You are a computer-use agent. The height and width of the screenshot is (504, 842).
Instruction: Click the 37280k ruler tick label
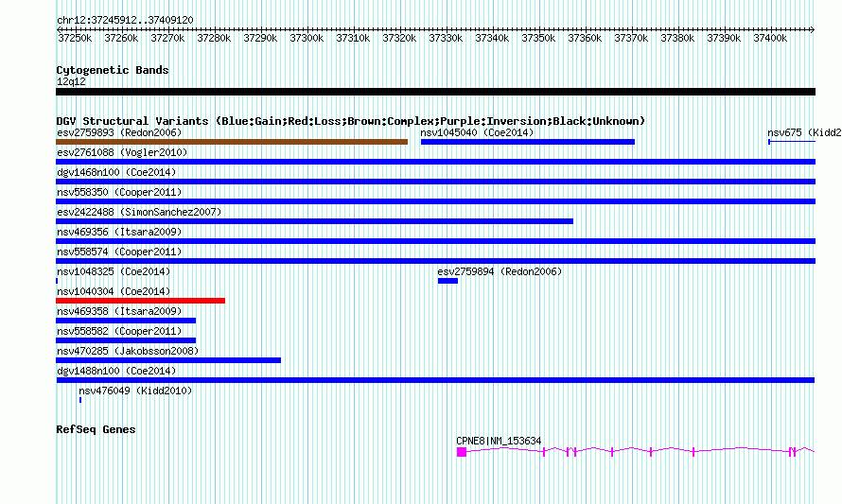[x=214, y=38]
